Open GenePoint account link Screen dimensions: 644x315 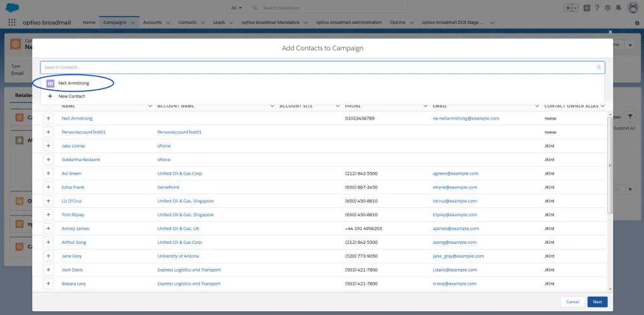coord(168,188)
